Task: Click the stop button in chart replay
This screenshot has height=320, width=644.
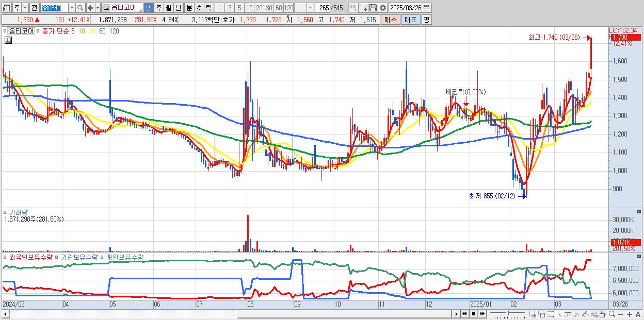Action: (x=473, y=314)
